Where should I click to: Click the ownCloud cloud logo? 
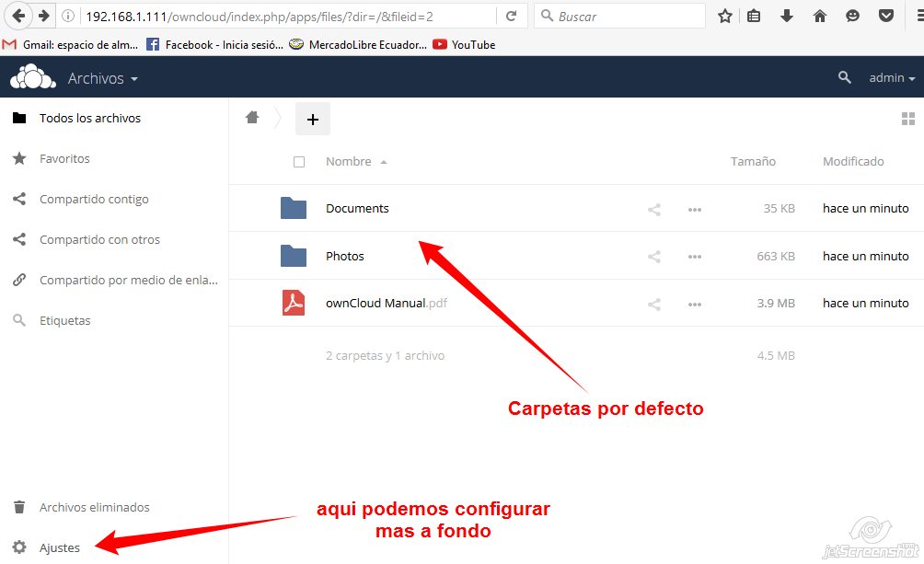33,77
